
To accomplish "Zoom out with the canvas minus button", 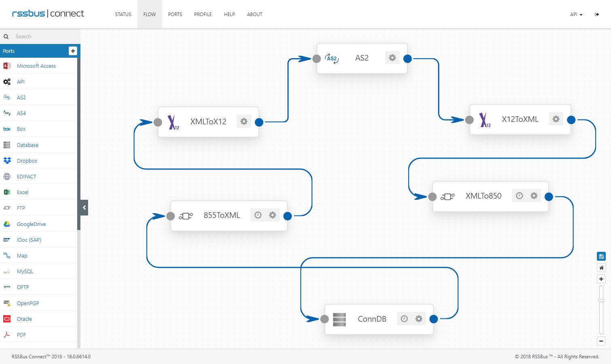I will (601, 341).
